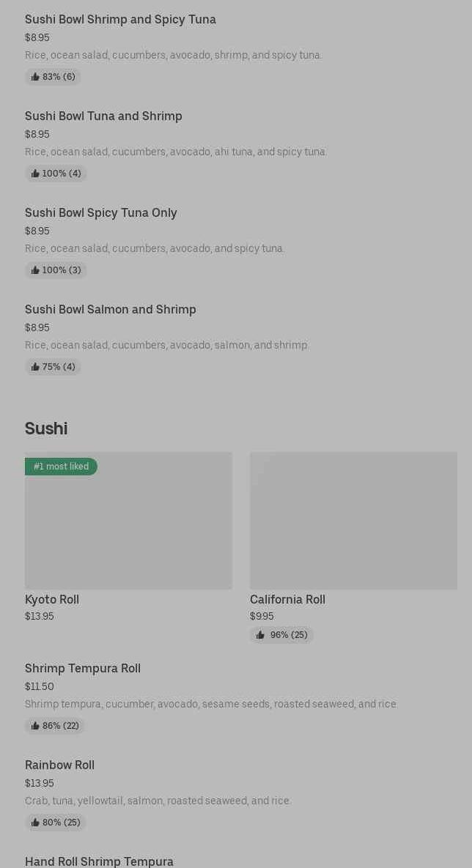The width and height of the screenshot is (472, 868).
Task: Open Hand Roll Shrimp Tempura item
Action: pos(99,861)
